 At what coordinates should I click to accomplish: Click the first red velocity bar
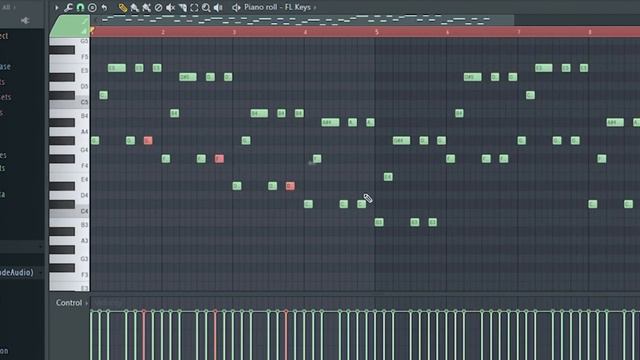point(144,335)
